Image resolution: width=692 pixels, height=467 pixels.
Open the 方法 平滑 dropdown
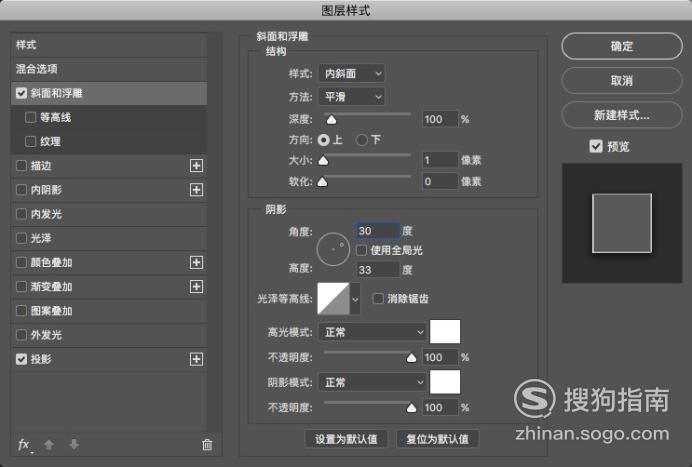coord(351,97)
